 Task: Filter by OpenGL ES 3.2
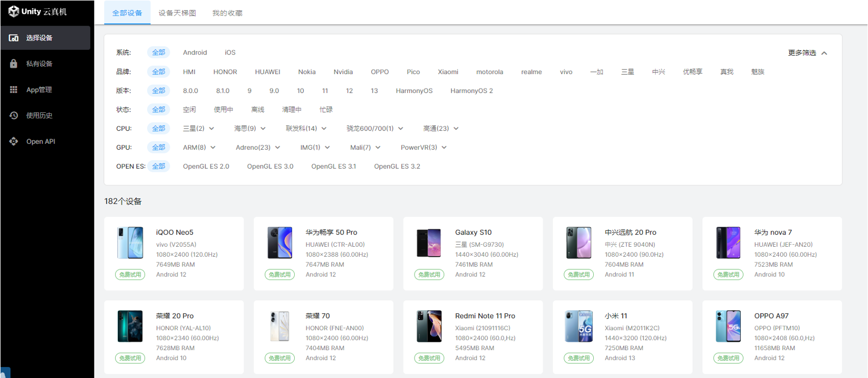pos(397,166)
